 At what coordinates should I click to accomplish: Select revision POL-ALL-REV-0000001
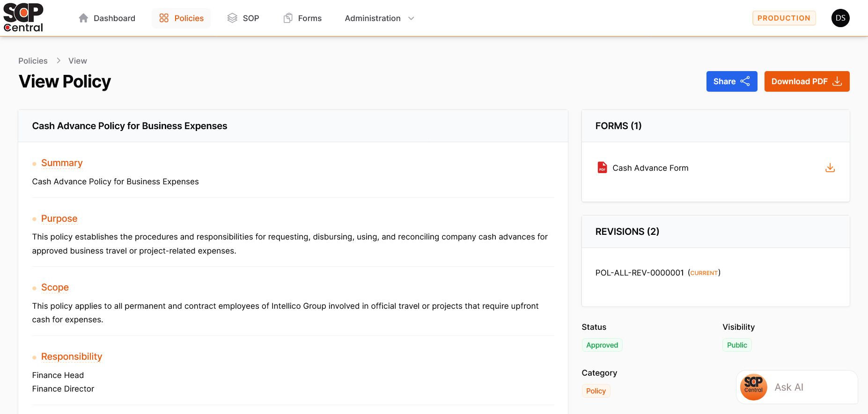point(639,273)
